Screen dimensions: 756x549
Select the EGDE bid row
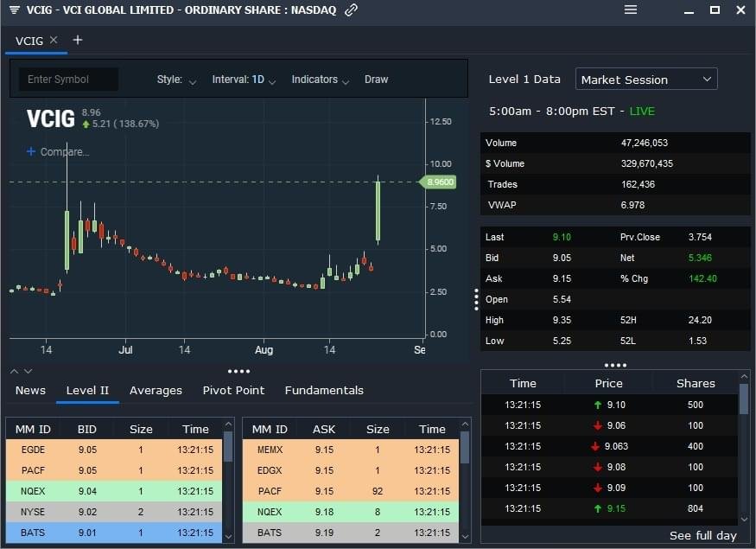114,450
